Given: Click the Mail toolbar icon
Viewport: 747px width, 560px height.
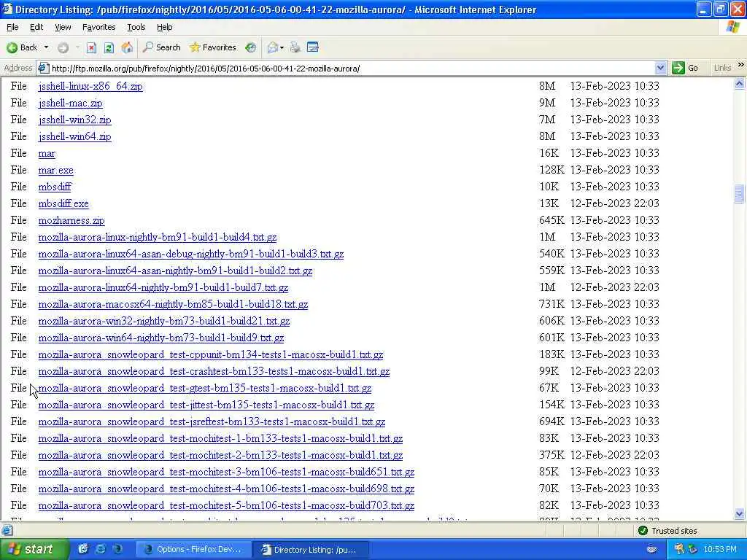Looking at the screenshot, I should [x=273, y=47].
